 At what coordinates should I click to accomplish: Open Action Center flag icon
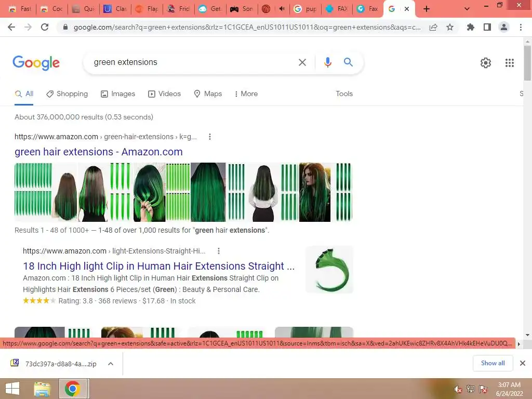click(483, 389)
